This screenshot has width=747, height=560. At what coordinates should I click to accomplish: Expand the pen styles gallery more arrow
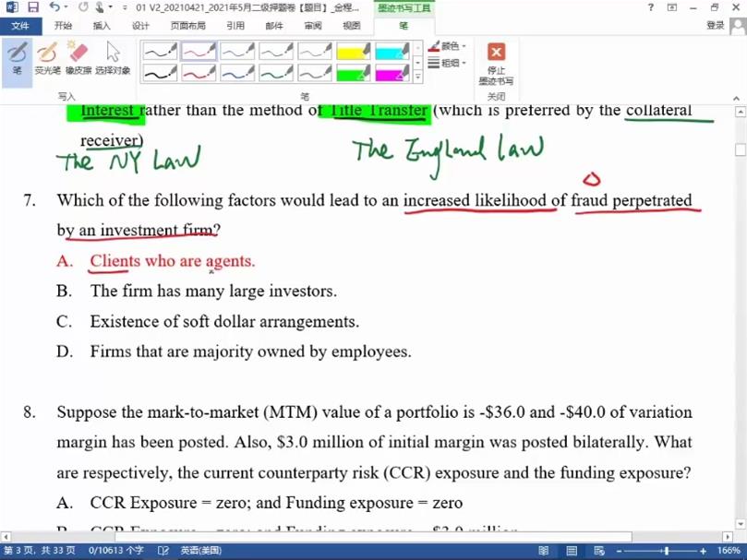click(418, 77)
